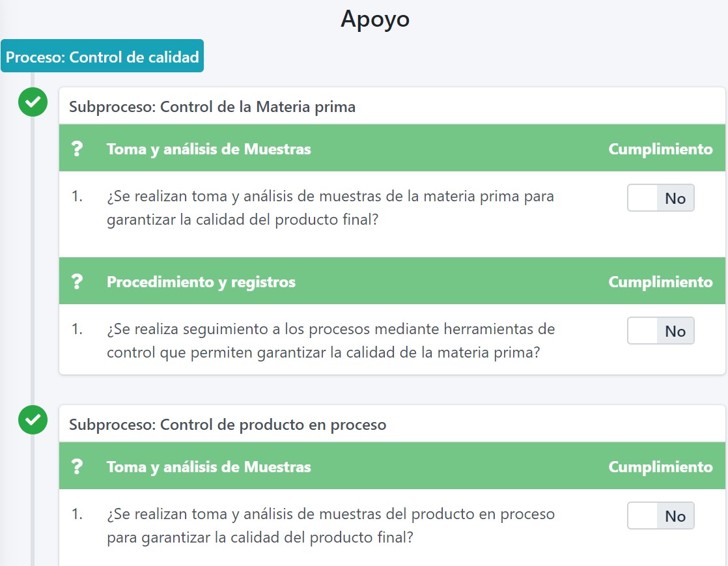Toggle the No switch for toma de muestras de materia prima
This screenshot has width=728, height=566.
[x=660, y=198]
